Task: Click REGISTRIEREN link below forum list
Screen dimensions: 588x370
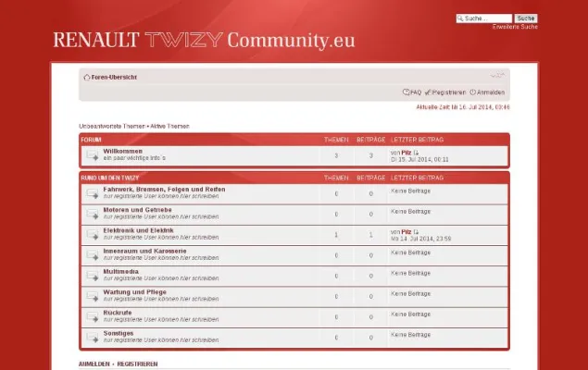Action: click(137, 364)
